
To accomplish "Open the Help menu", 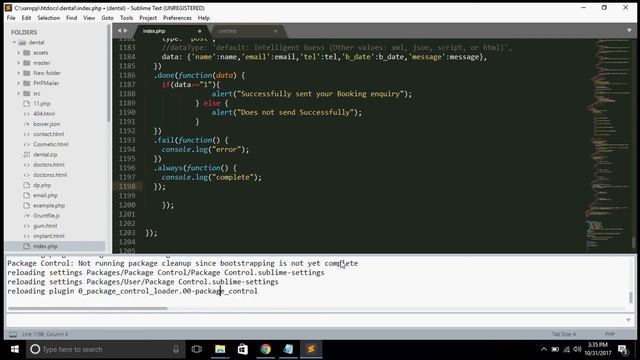I will (203, 18).
